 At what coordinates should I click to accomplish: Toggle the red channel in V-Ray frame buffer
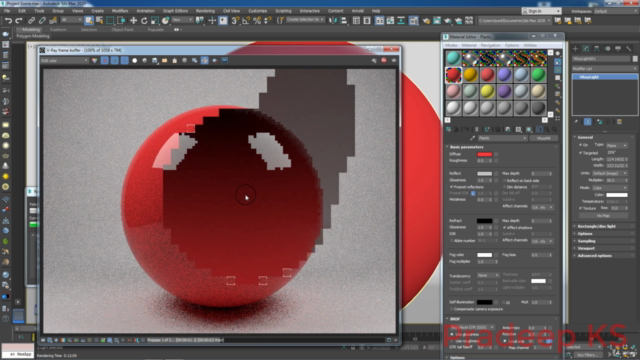(x=104, y=60)
